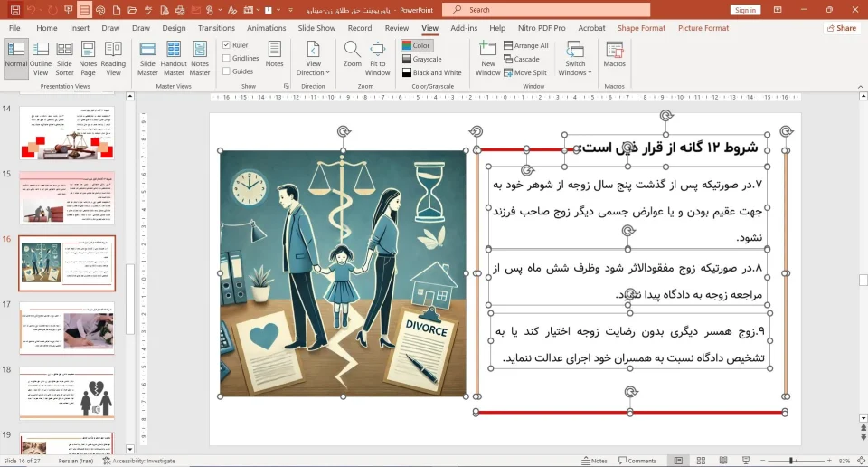Switch to the Design tab
The width and height of the screenshot is (868, 467).
click(174, 28)
